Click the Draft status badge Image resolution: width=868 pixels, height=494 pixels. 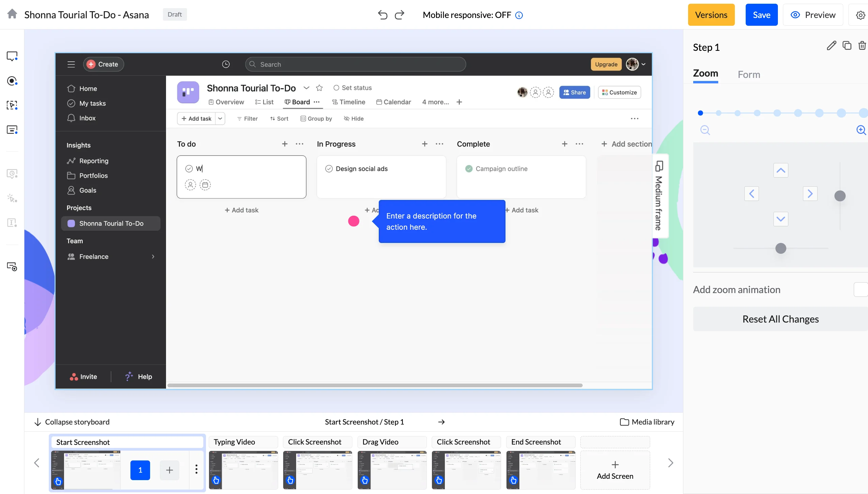click(174, 15)
